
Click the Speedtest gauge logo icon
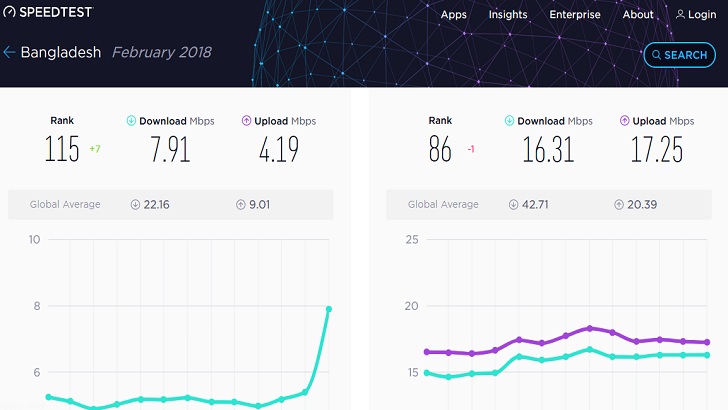[9, 12]
